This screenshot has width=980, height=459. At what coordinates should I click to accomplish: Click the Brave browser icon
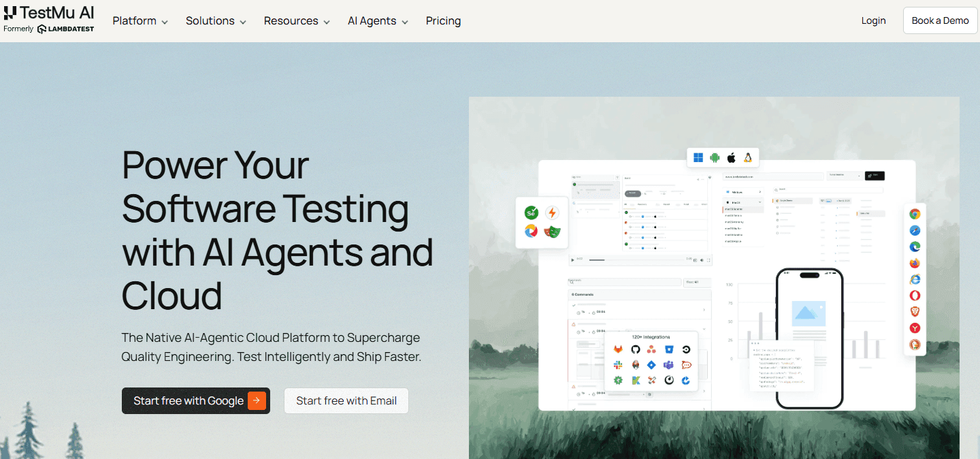[x=915, y=312]
